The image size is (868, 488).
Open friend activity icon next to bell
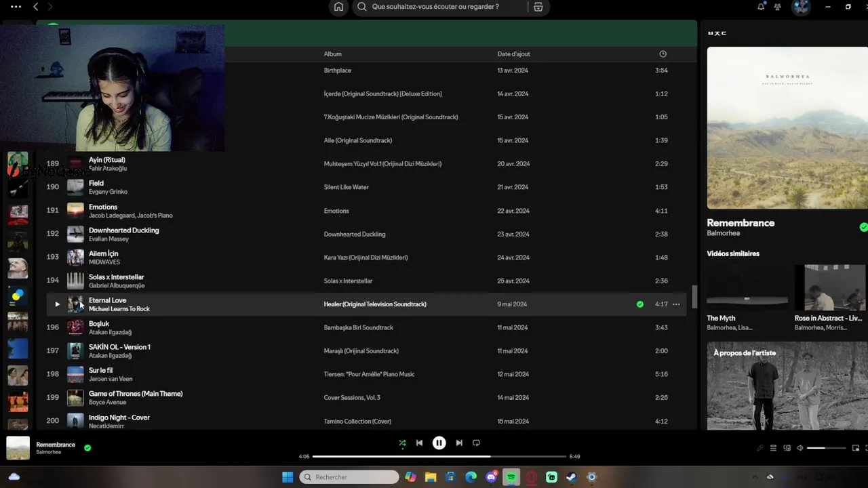pos(777,7)
